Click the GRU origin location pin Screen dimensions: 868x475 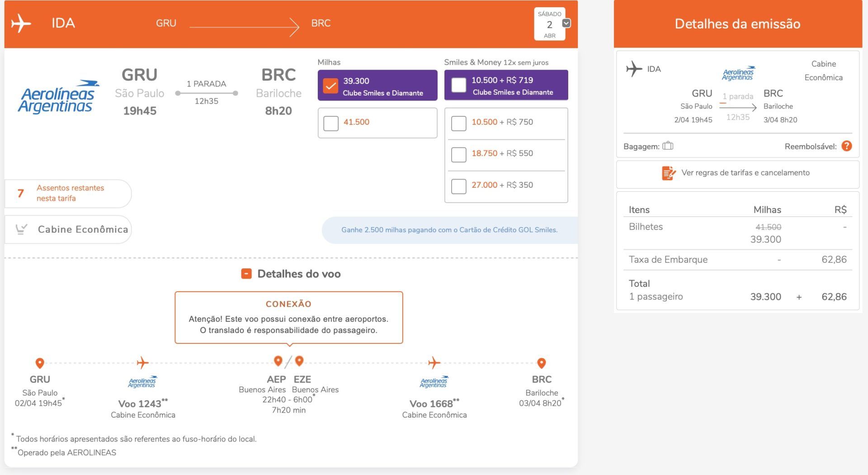point(40,363)
